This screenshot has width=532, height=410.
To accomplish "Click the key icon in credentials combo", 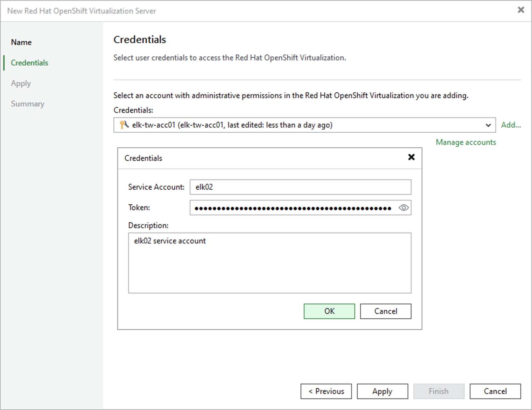I will [124, 125].
